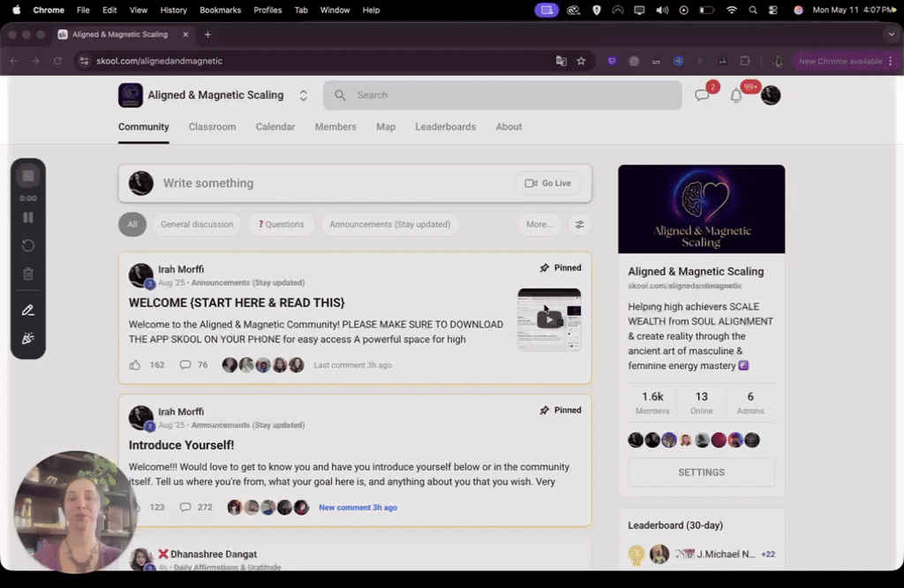Like the WELCOME START HERE post

coord(135,365)
